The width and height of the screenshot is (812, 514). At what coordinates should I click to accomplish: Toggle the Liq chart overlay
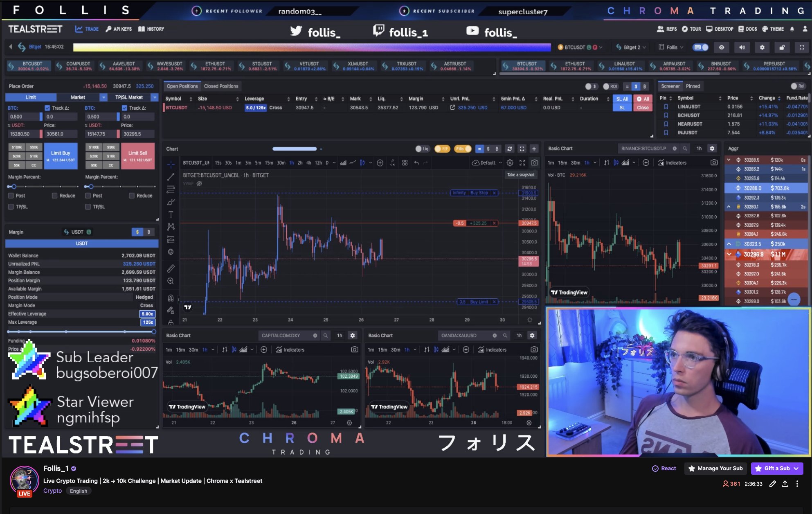pos(422,149)
